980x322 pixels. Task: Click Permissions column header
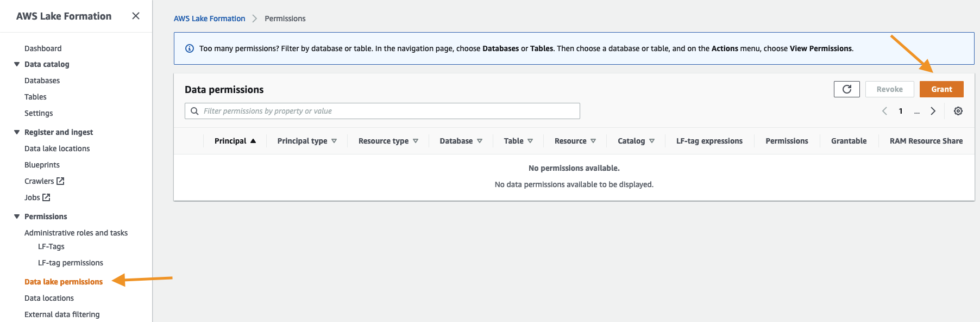coord(787,141)
